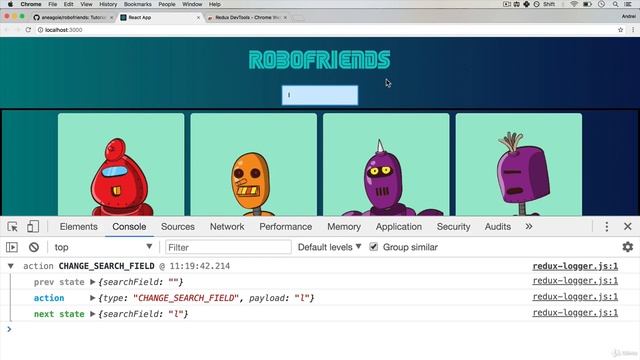Image resolution: width=640 pixels, height=360 pixels.
Task: Open the Bookmarks menu
Action: tap(138, 4)
